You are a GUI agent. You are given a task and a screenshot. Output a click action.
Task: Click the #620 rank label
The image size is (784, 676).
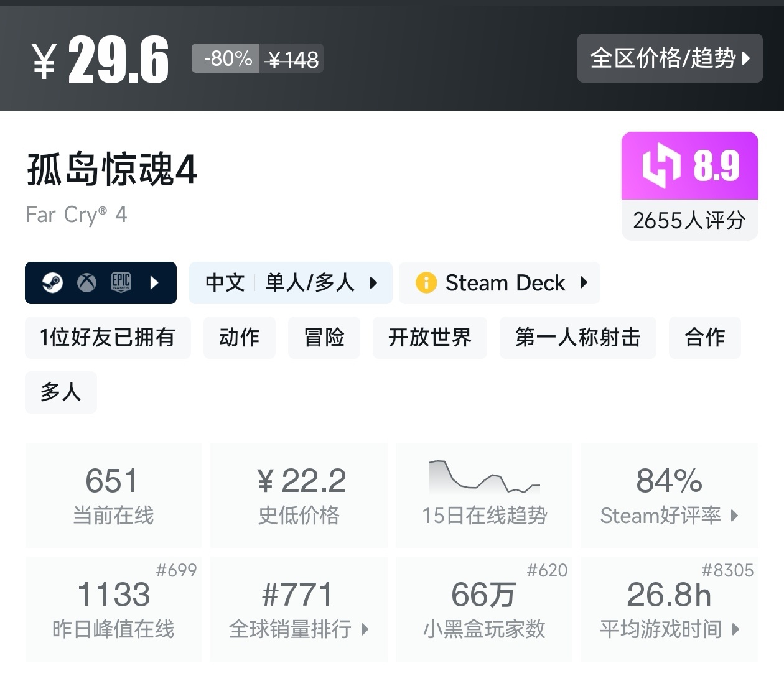tap(547, 570)
